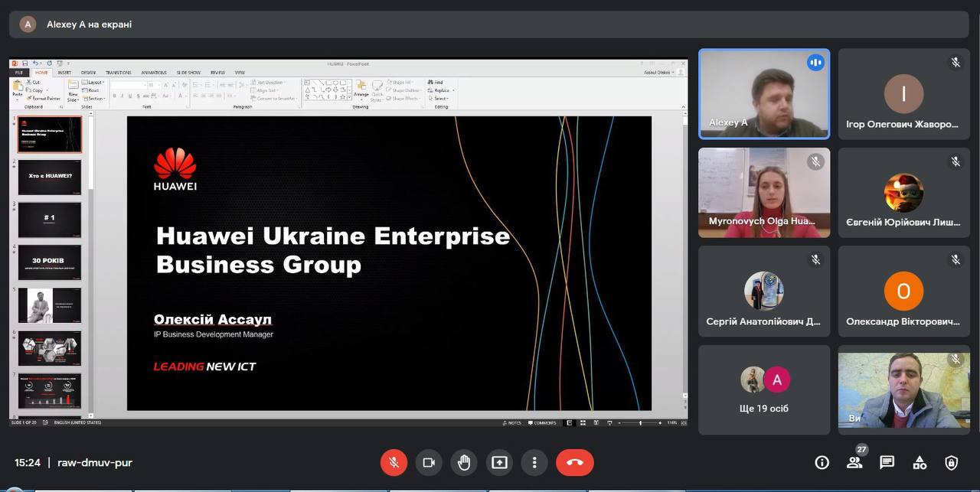Image resolution: width=980 pixels, height=492 pixels.
Task: Raise your hand in the meeting
Action: 464,462
